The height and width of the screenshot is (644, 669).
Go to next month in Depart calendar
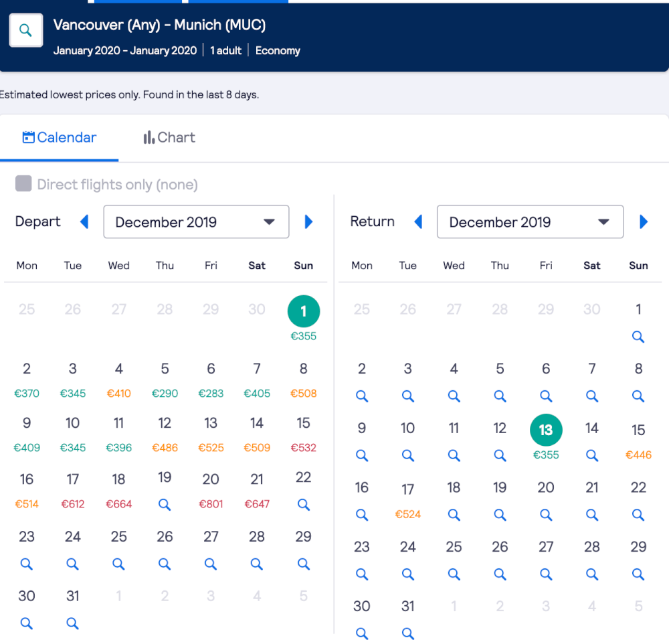[x=309, y=222]
